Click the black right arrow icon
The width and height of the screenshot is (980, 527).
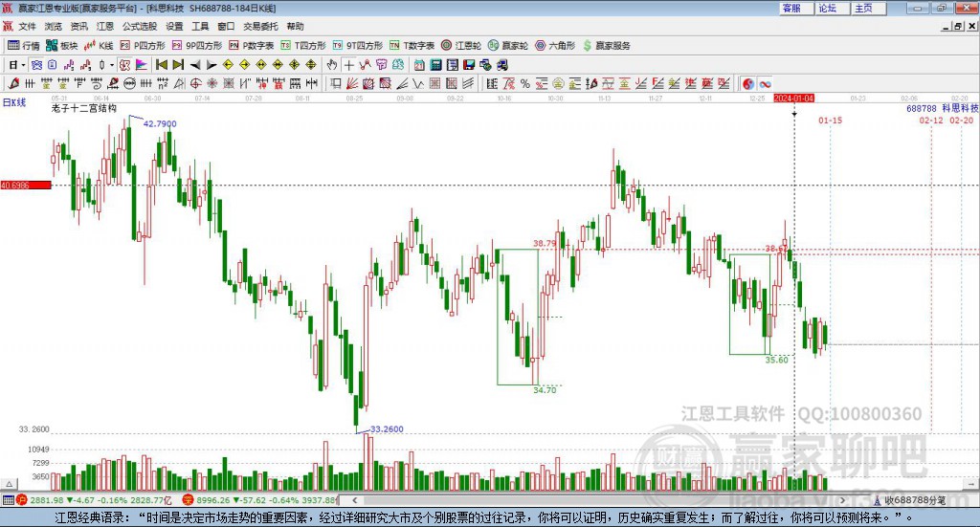point(212,65)
